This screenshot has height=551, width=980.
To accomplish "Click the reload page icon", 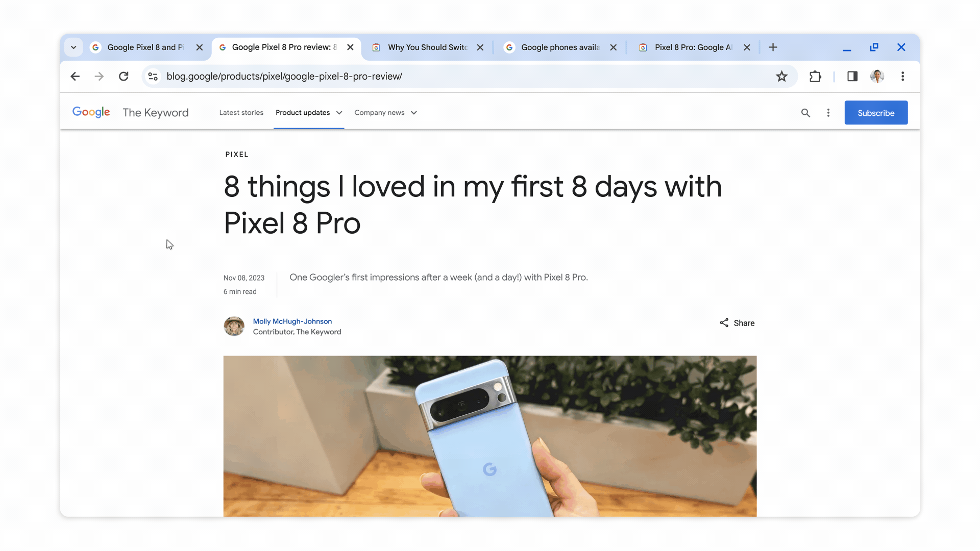I will pos(124,76).
